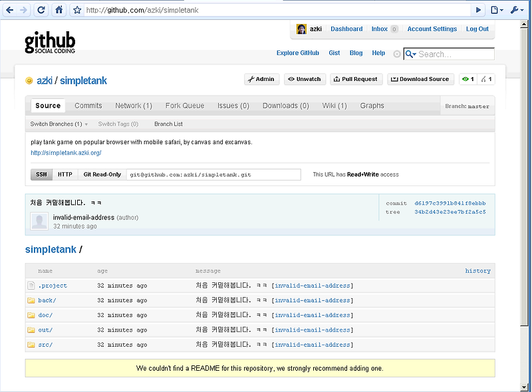Viewport: 532px width, 392px height.
Task: Open the Pull Request dialog via its icon
Action: point(337,79)
